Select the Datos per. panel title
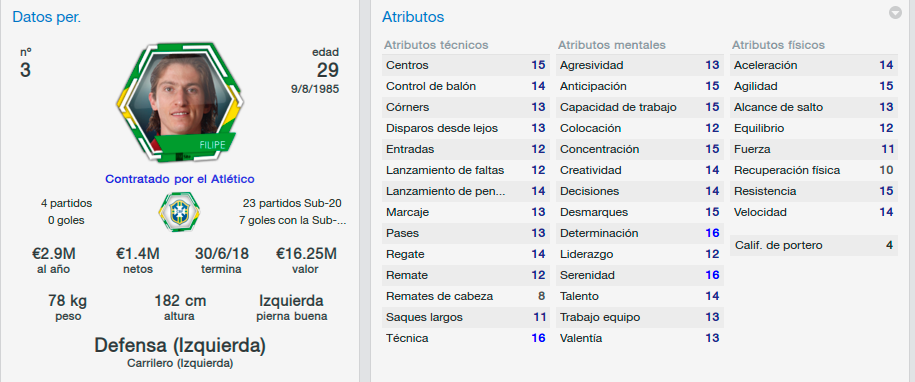The width and height of the screenshot is (915, 382). 47,17
